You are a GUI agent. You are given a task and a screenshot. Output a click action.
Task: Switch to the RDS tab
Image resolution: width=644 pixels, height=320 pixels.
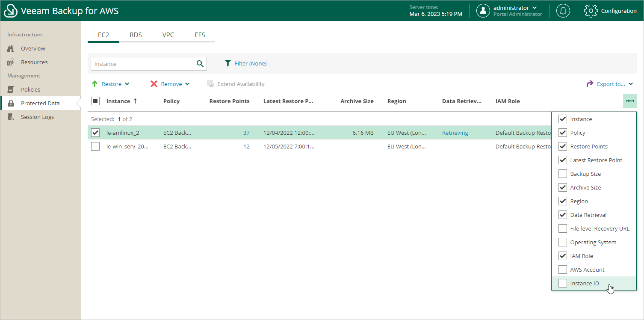(x=136, y=35)
